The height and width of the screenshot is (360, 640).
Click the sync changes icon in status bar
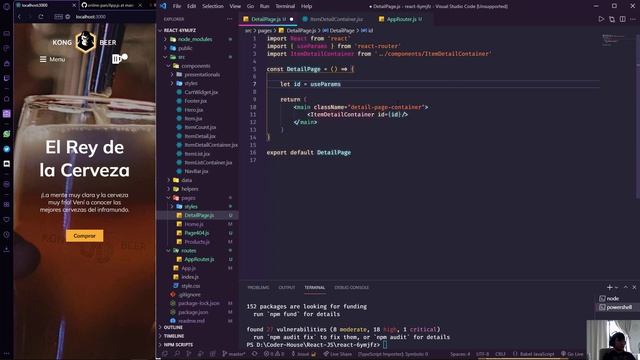254,354
